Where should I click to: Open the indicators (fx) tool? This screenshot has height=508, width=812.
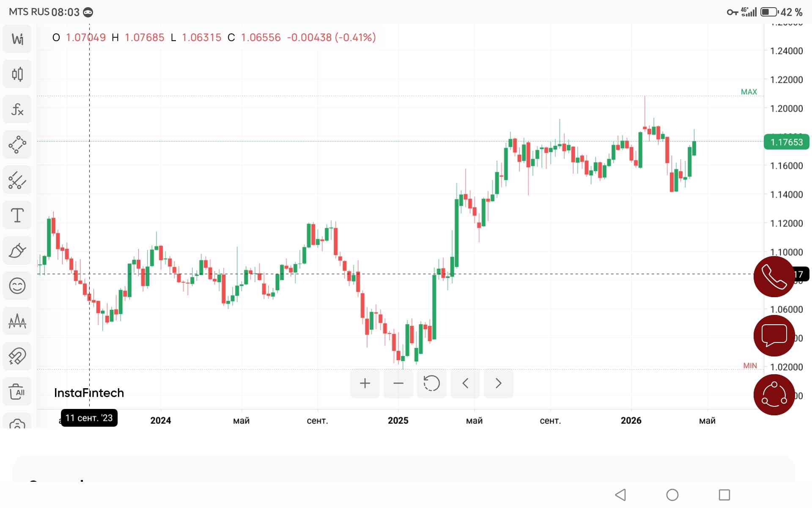click(17, 109)
